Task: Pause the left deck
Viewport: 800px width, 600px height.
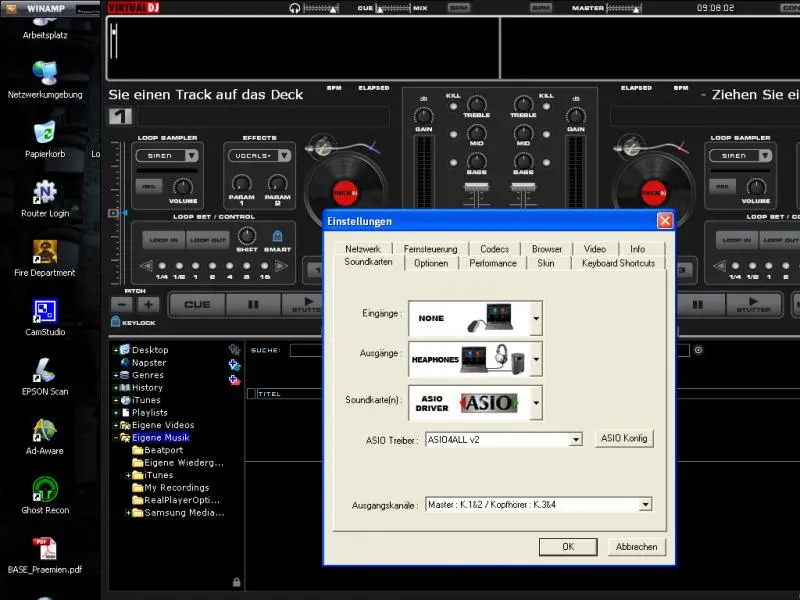Action: click(253, 304)
